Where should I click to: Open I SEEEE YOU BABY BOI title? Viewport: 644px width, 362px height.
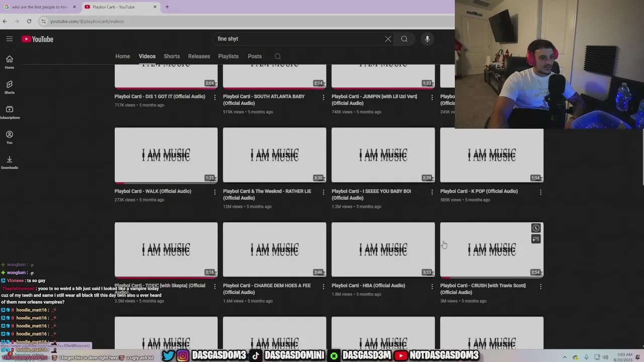(x=371, y=195)
